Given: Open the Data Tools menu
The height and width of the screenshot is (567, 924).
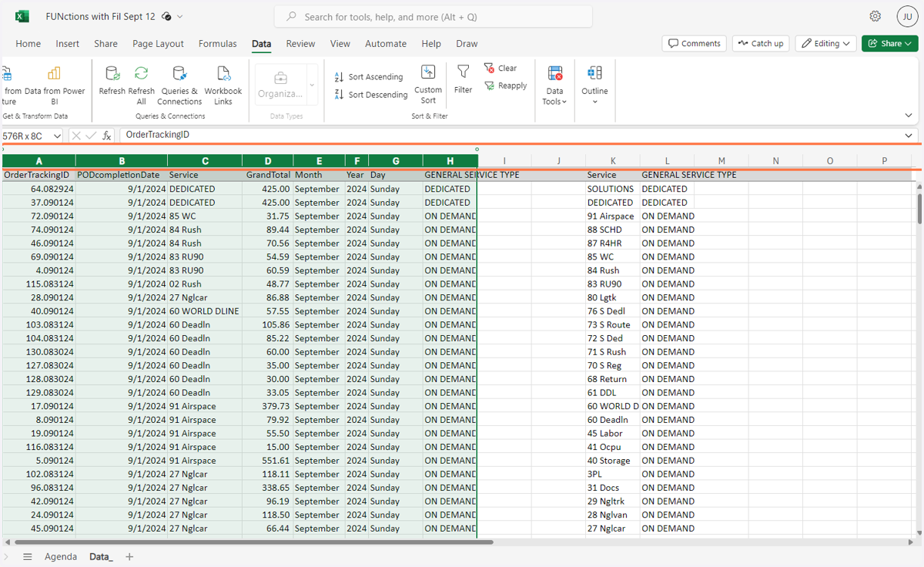Looking at the screenshot, I should (x=554, y=86).
